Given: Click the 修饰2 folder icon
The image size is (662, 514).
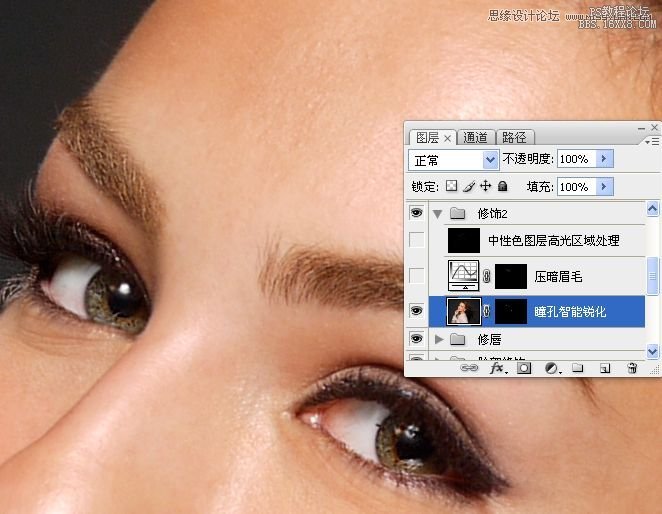Looking at the screenshot, I should click(458, 213).
